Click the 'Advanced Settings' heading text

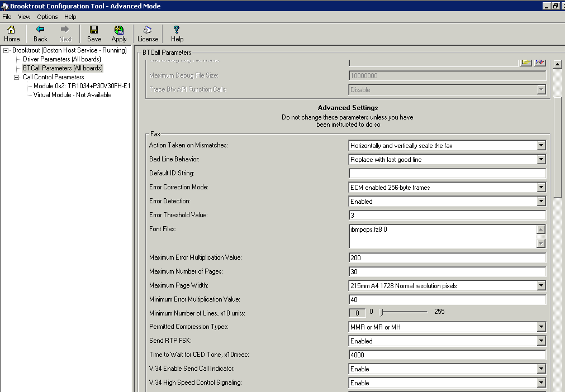(x=348, y=108)
